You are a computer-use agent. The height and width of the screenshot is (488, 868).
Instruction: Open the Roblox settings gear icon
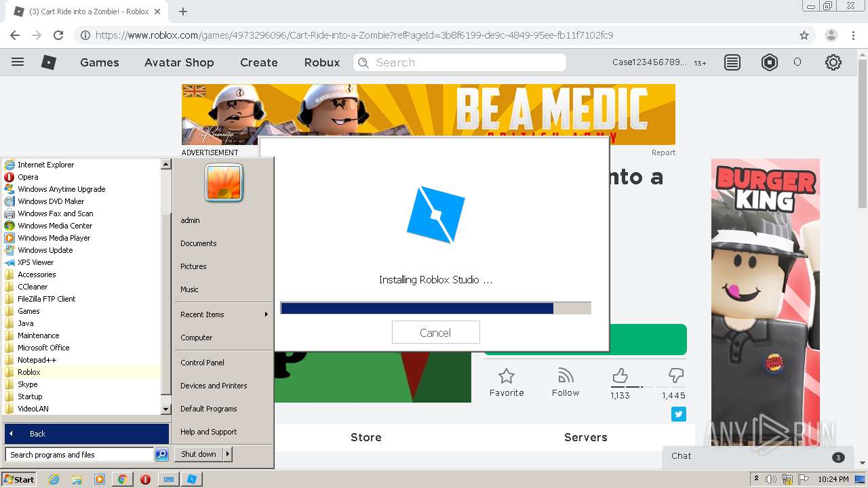coord(833,62)
